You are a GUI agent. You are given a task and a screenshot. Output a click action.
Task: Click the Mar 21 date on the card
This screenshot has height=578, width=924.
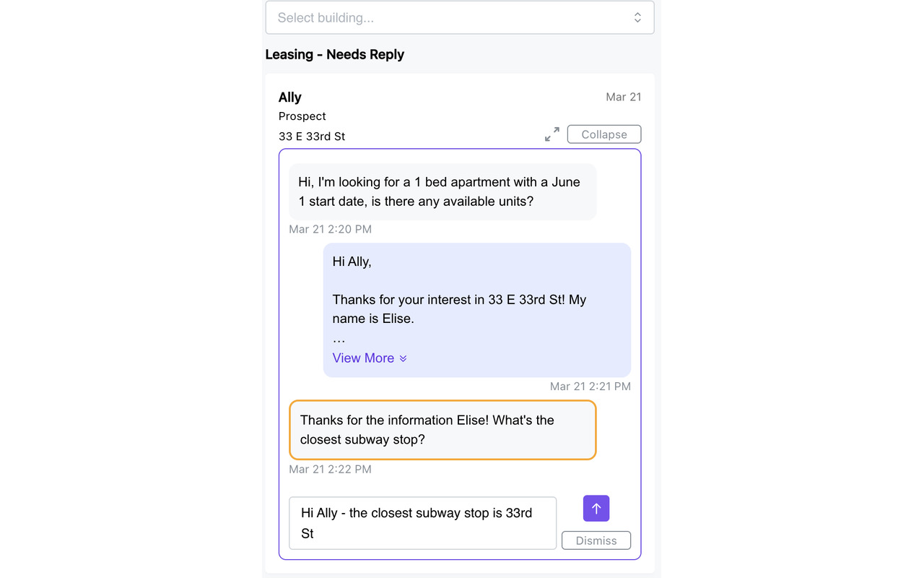point(624,97)
